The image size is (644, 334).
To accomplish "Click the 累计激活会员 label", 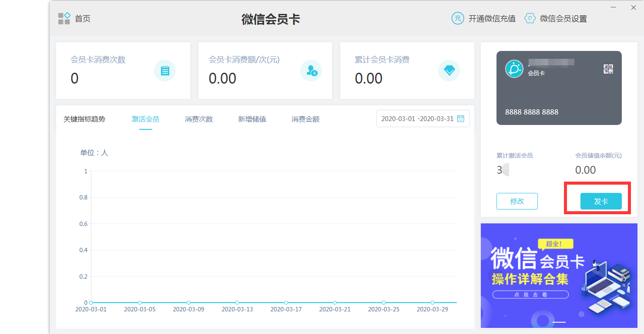I will tap(515, 155).
